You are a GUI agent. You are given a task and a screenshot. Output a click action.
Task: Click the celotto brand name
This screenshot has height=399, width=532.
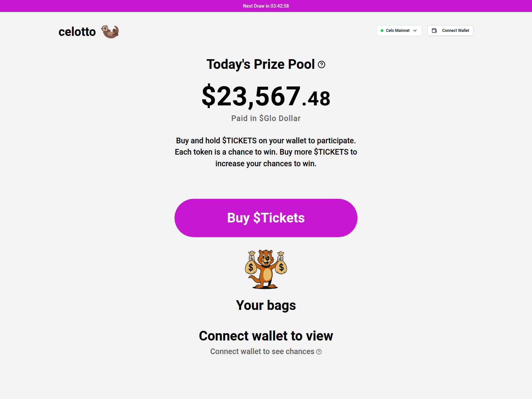77,32
